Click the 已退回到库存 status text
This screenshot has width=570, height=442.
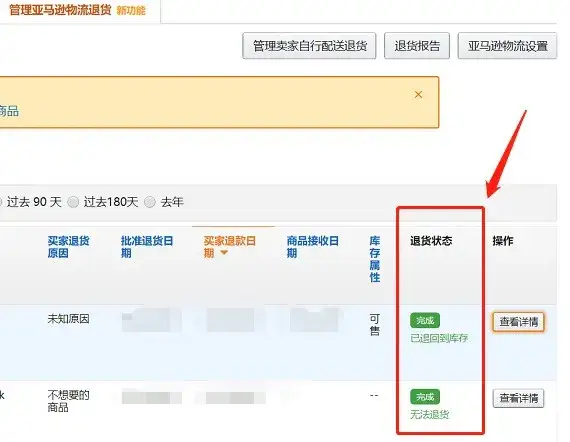439,338
